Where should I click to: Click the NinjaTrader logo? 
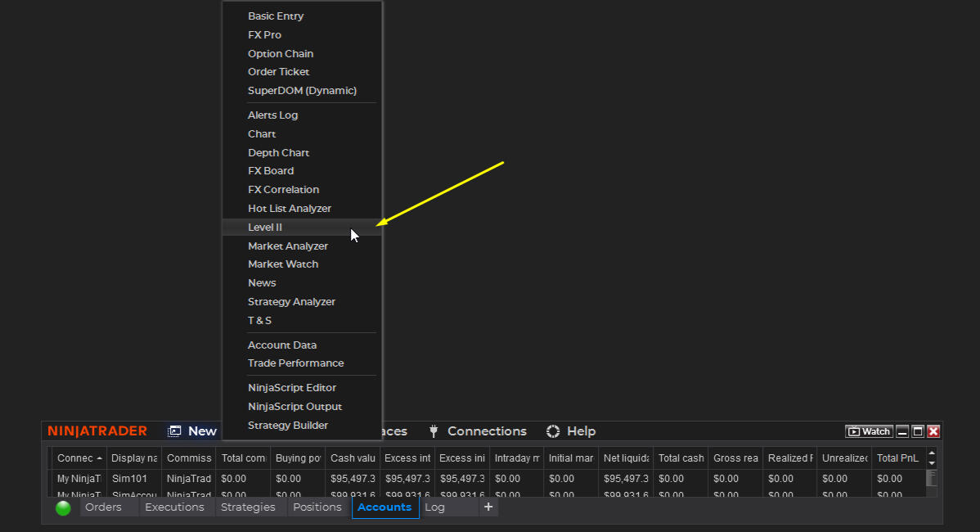pyautogui.click(x=97, y=431)
